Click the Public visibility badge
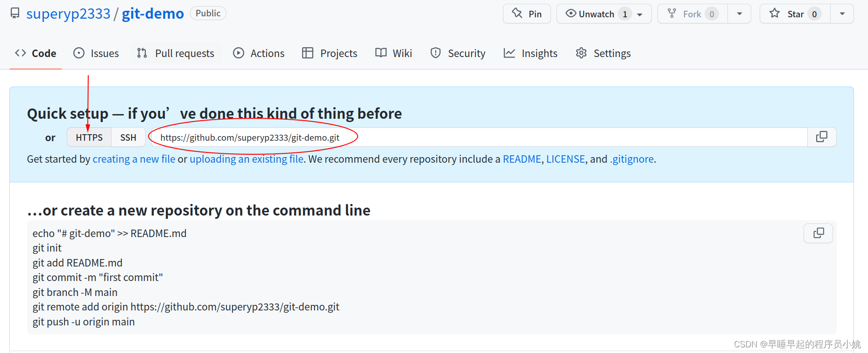868x353 pixels. pyautogui.click(x=208, y=13)
